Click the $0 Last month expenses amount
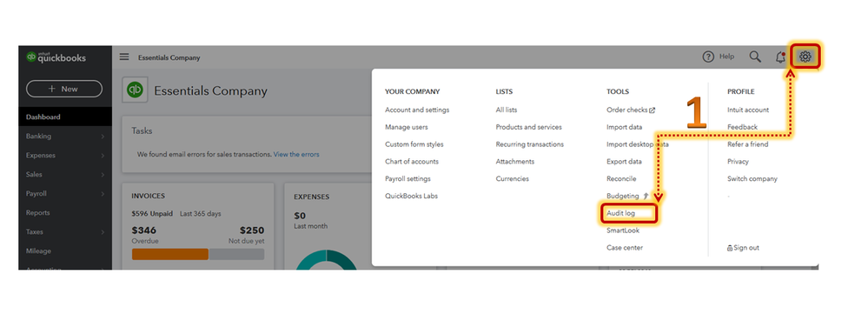 coord(300,216)
